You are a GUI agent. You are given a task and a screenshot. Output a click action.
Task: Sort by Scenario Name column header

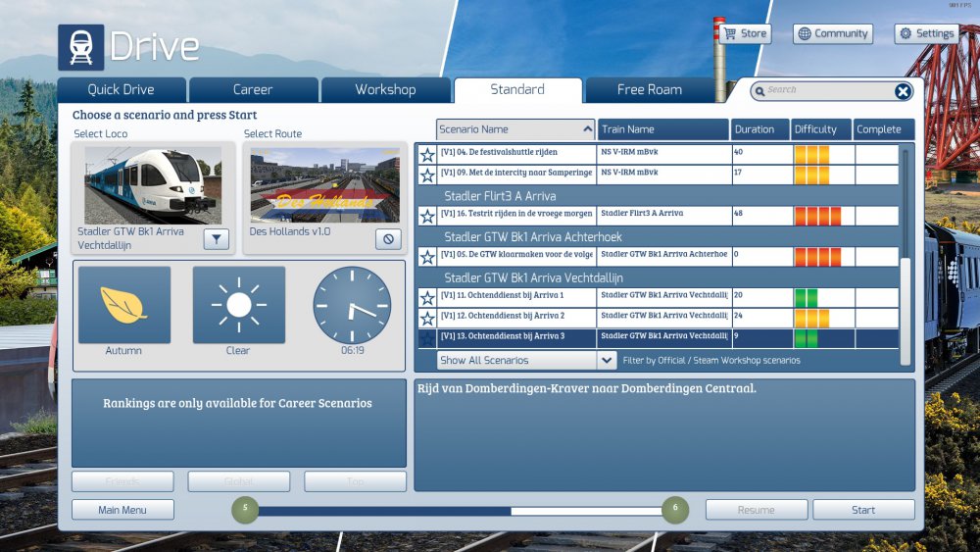[x=515, y=129]
